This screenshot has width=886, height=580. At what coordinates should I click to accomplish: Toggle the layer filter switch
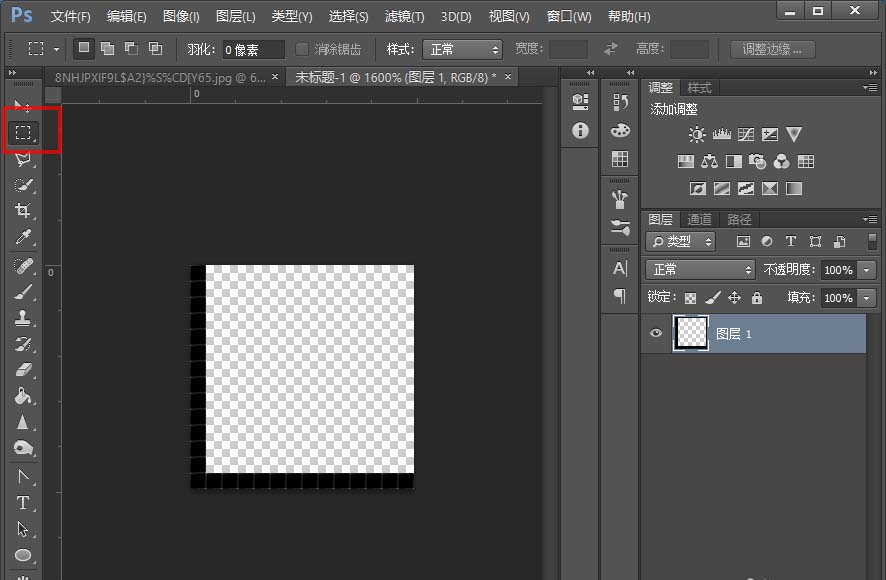(x=873, y=241)
